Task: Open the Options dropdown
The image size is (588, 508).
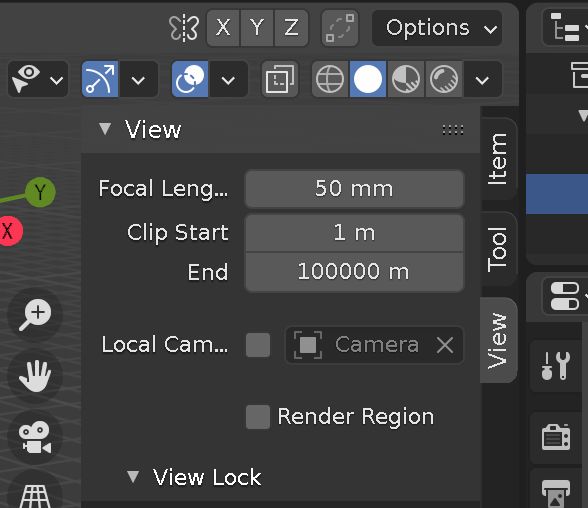Action: (437, 28)
